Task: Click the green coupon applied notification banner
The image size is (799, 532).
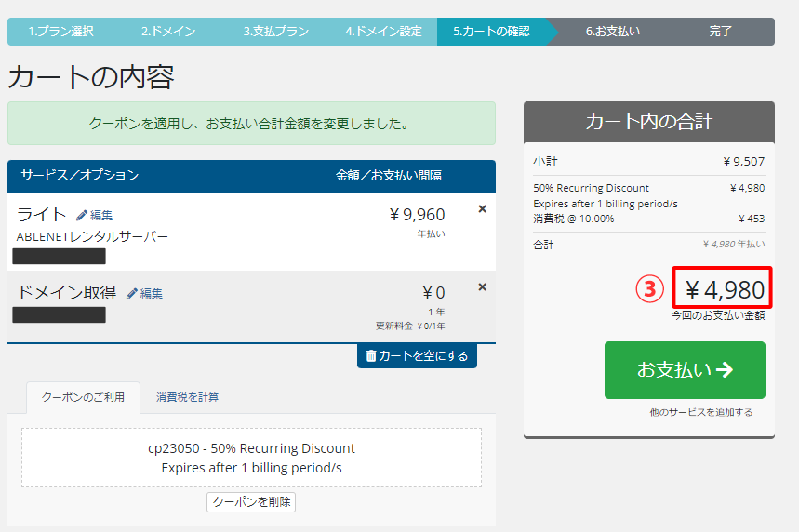Action: pyautogui.click(x=251, y=123)
